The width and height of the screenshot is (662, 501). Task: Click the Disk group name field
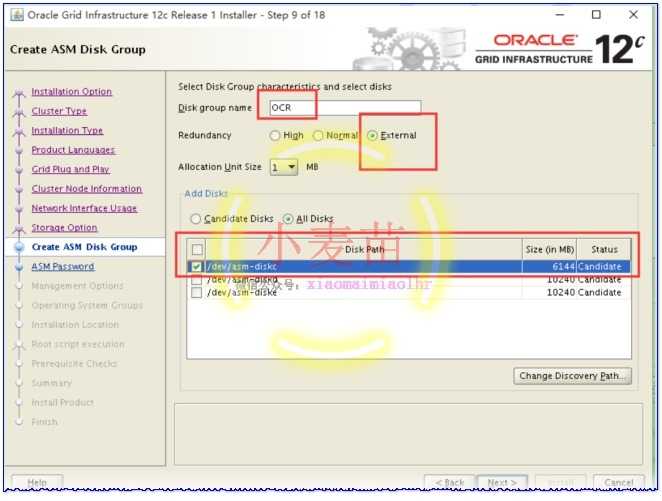click(345, 108)
